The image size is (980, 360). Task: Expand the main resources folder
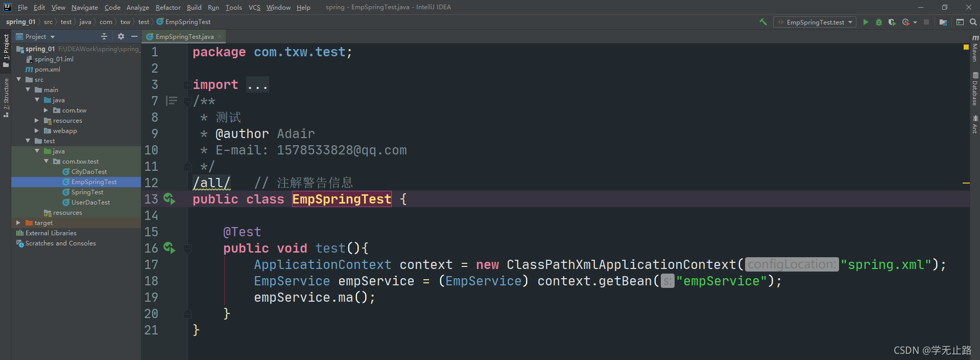coord(37,120)
